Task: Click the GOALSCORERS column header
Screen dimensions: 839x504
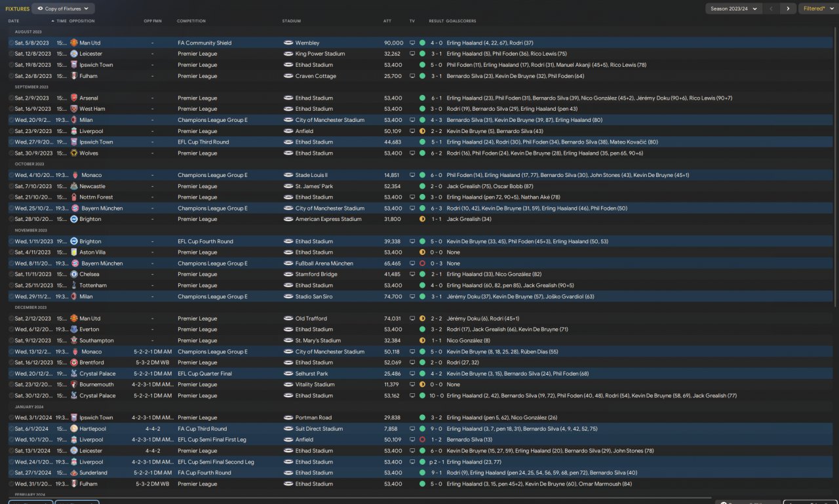Action: pos(461,21)
